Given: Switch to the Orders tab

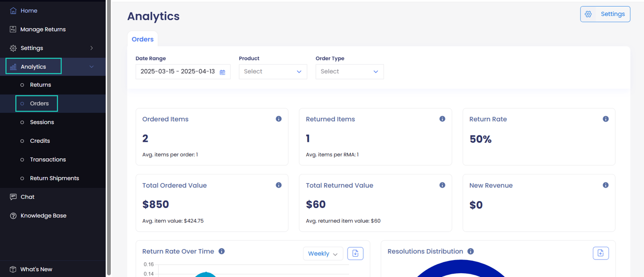Looking at the screenshot, I should (143, 39).
